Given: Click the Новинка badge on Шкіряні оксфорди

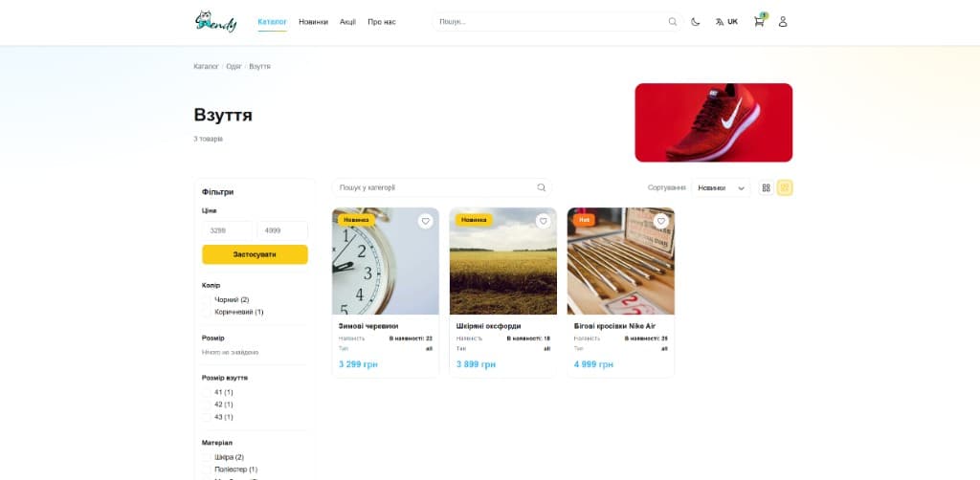Looking at the screenshot, I should pyautogui.click(x=474, y=220).
